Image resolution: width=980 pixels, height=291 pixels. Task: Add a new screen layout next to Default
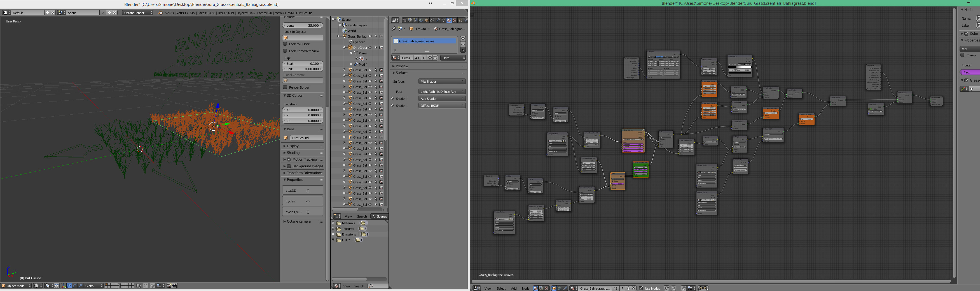pos(48,13)
